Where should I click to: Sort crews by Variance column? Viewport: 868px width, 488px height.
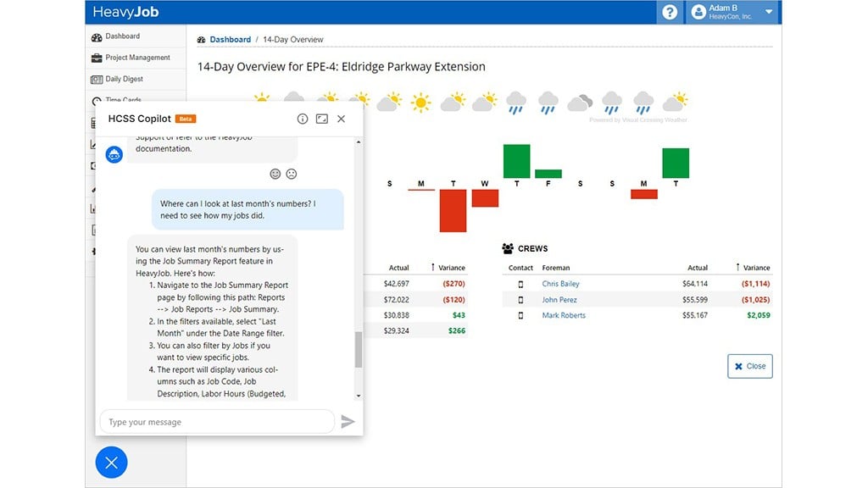point(753,267)
